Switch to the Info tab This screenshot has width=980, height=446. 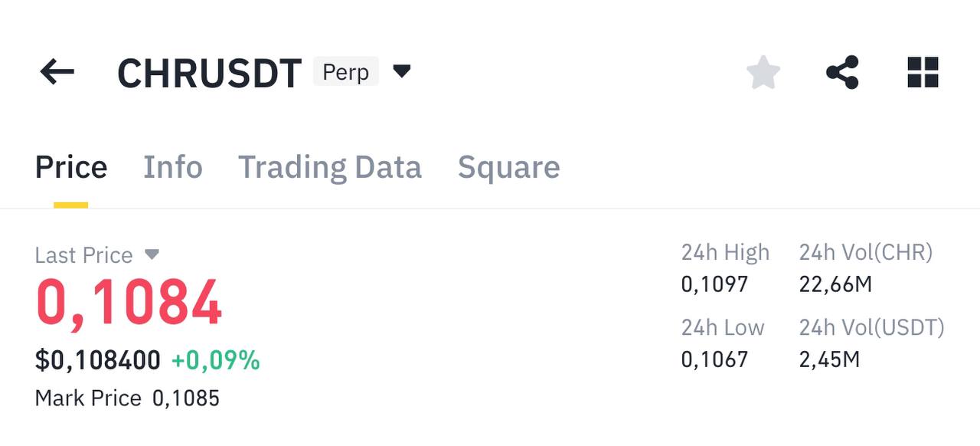[173, 167]
